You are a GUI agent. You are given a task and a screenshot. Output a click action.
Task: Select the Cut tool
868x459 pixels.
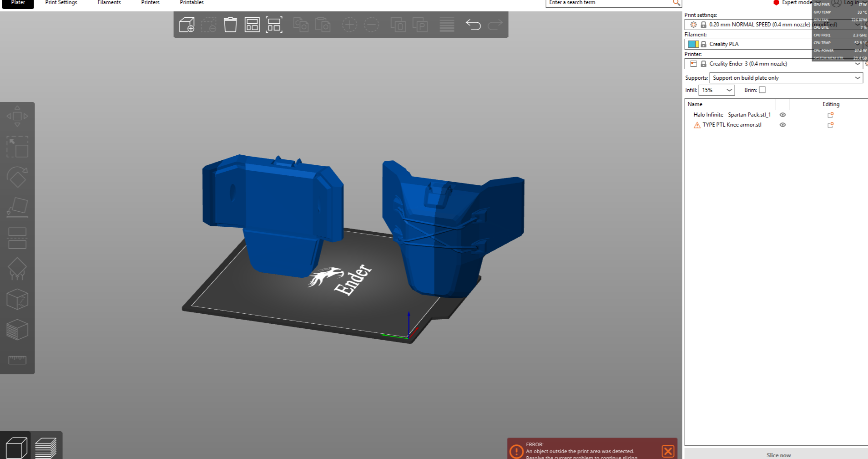[17, 238]
